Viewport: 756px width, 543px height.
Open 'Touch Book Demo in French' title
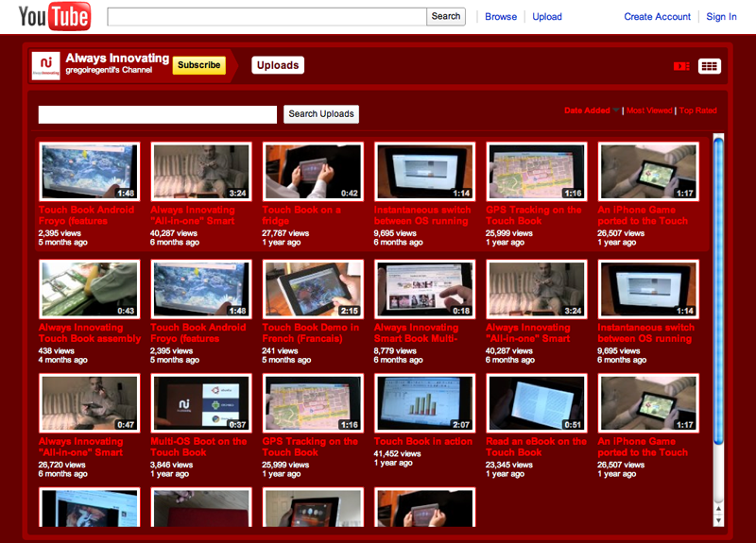311,333
